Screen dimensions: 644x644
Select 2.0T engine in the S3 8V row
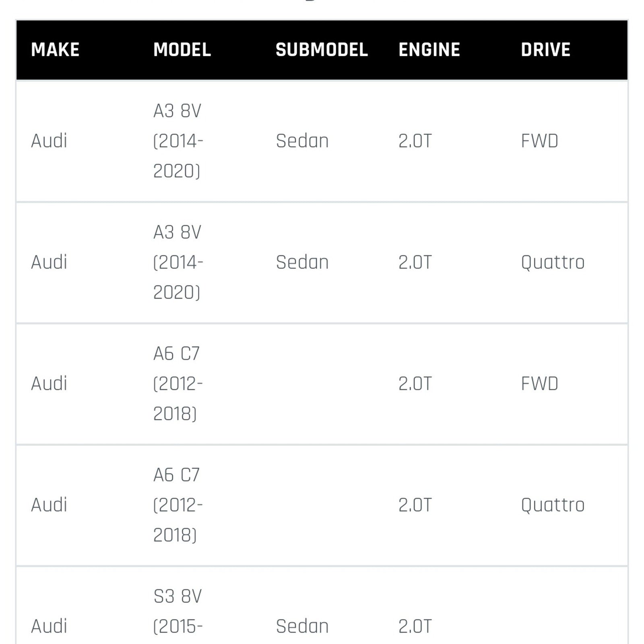(x=415, y=626)
